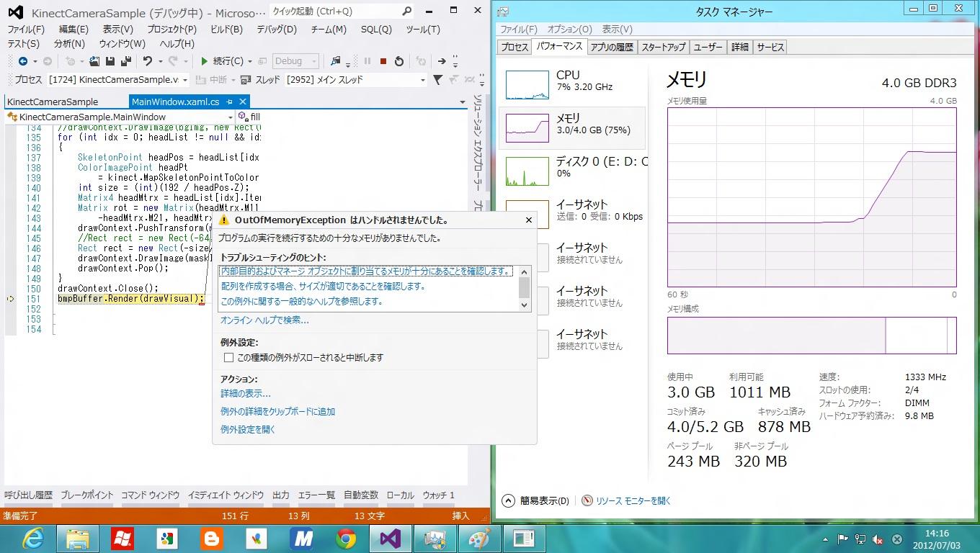Switch to the スタートアップ tab in Task Manager

coord(663,47)
